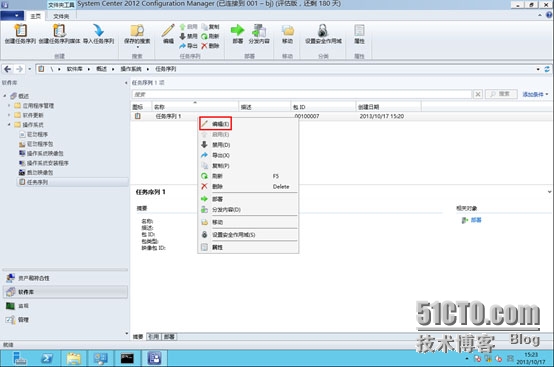
Task: Expand 应用程序管理 tree node arrow
Action: (x=9, y=105)
